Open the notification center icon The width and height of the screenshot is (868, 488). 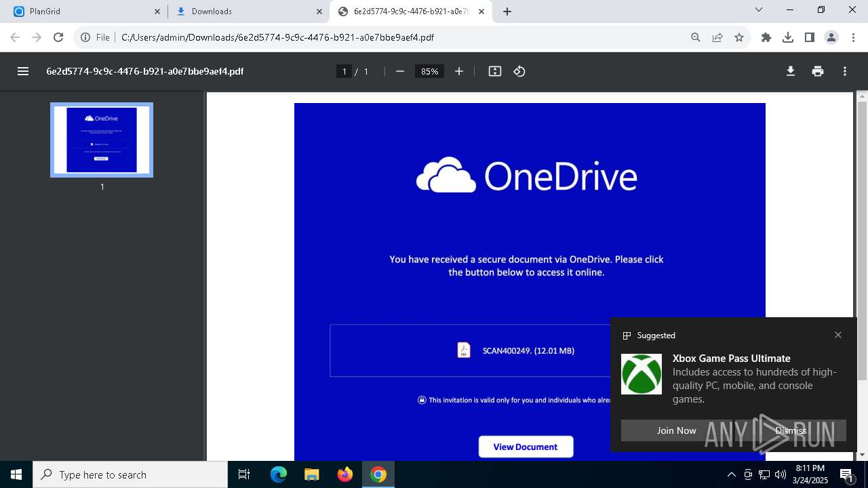click(846, 474)
